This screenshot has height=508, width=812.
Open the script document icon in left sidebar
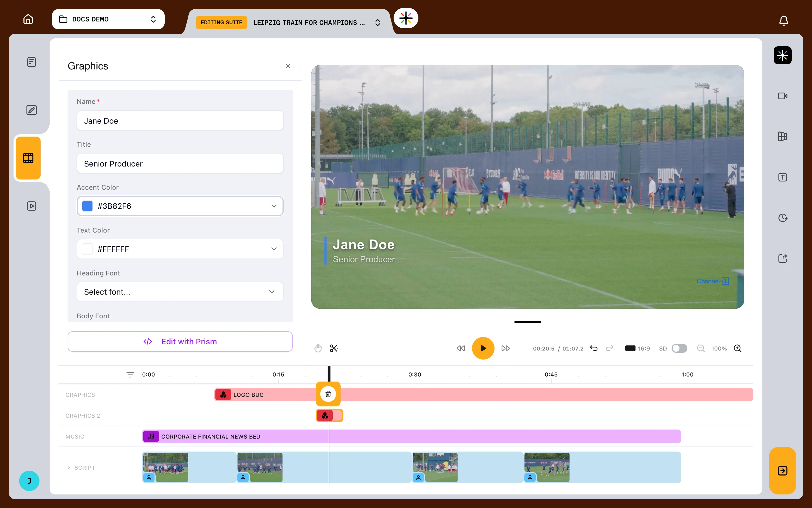pos(32,62)
